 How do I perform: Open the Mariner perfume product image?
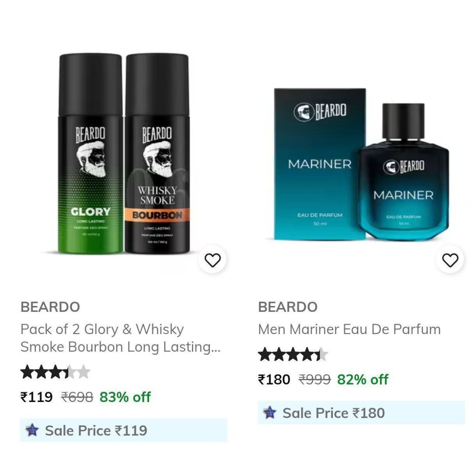tap(361, 158)
